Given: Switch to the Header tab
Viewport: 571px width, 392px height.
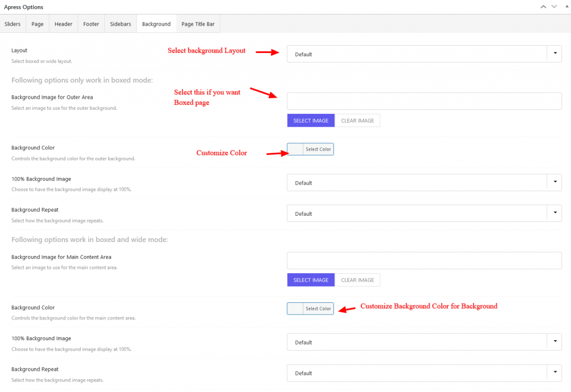Looking at the screenshot, I should pyautogui.click(x=63, y=23).
